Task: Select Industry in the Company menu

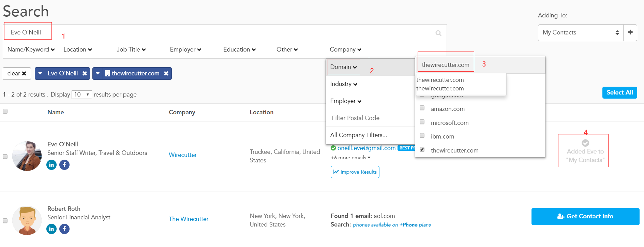Action: click(344, 84)
